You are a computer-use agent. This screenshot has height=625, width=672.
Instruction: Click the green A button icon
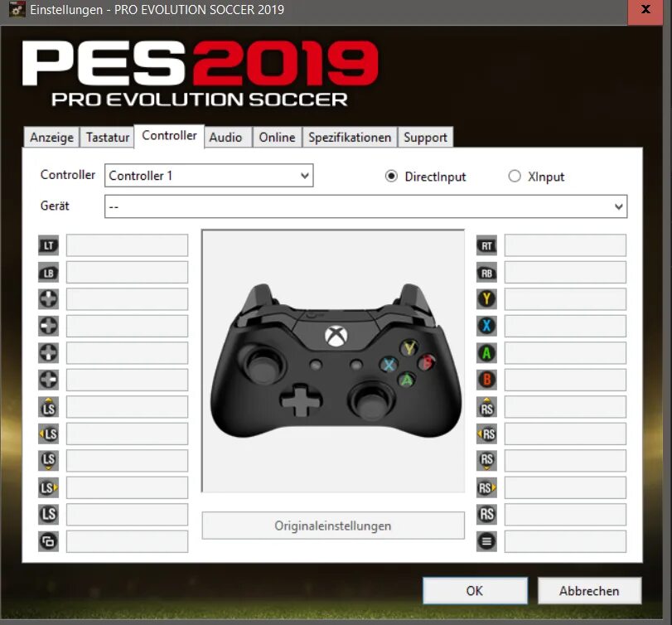click(486, 353)
